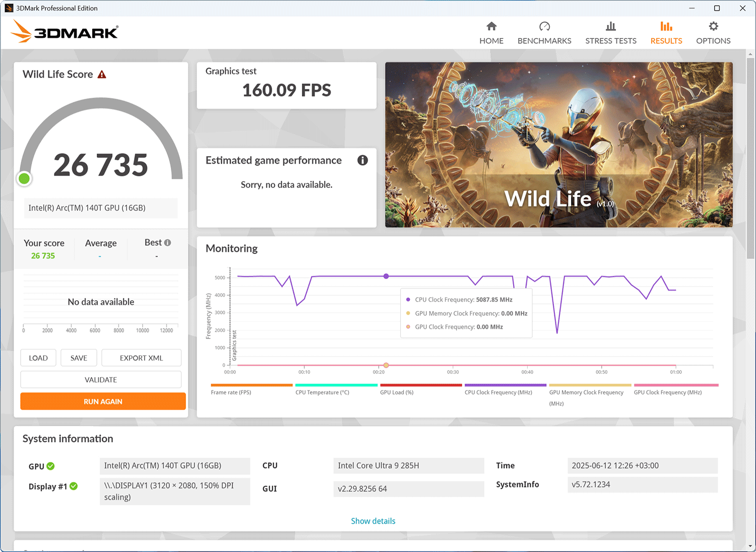This screenshot has height=552, width=756.
Task: Toggle Frame rate (FPS) legend series
Action: coord(251,390)
